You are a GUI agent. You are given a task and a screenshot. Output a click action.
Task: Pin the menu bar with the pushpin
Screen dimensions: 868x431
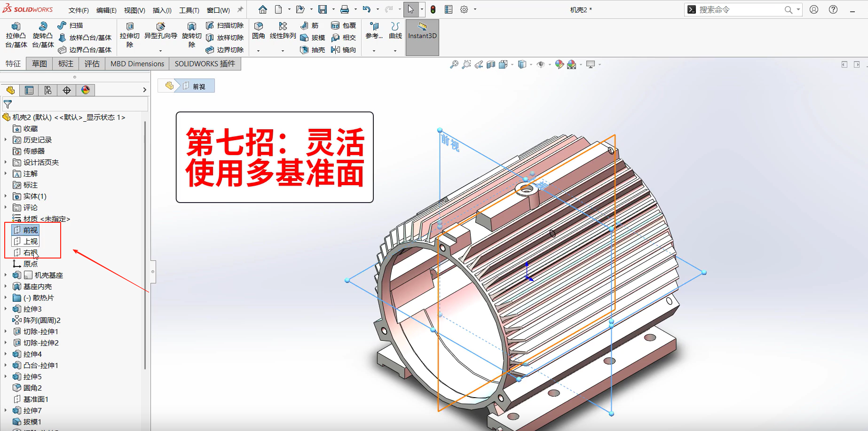[240, 9]
